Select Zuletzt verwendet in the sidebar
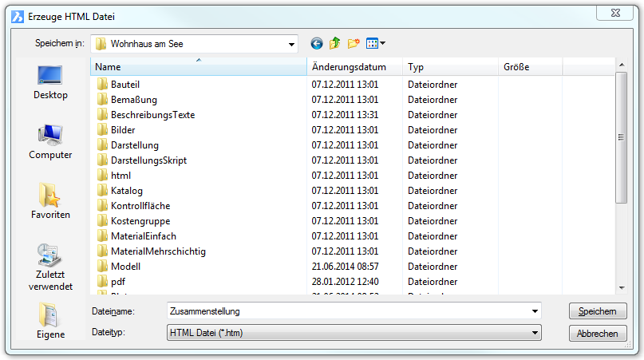644x360 pixels. [x=50, y=267]
